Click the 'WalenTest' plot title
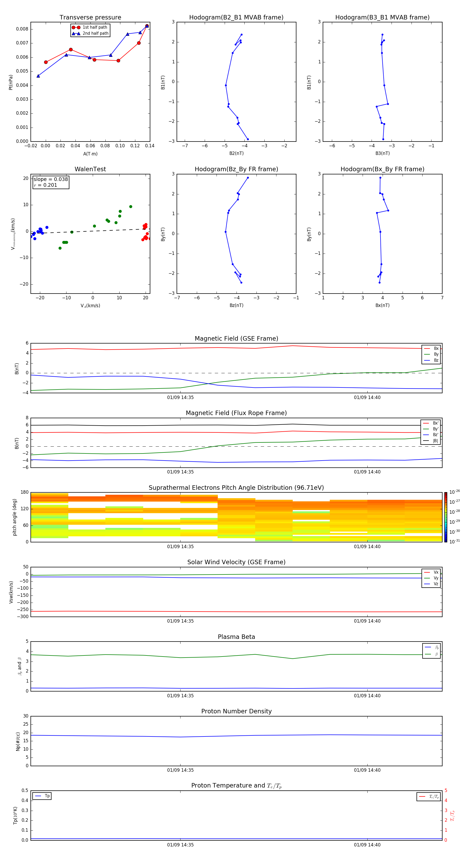Viewport: 473px width, 868px height. click(x=90, y=169)
